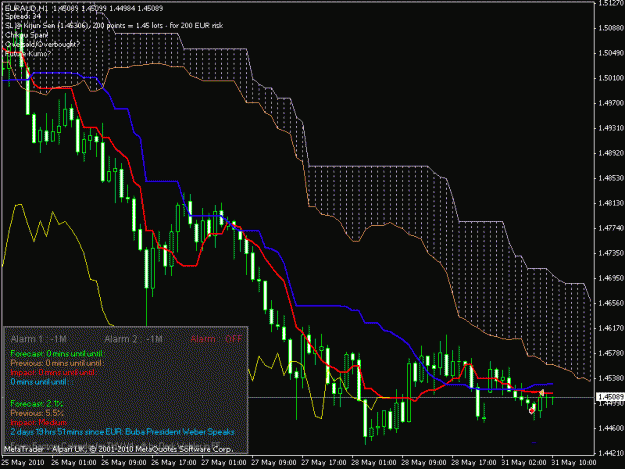Click price label 1.46170 on axis
Screen dimensions: 625x469
[611, 328]
